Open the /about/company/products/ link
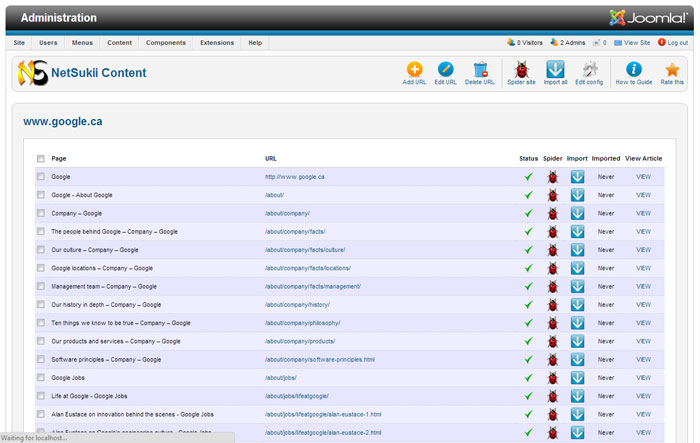The width and height of the screenshot is (700, 443). click(300, 341)
